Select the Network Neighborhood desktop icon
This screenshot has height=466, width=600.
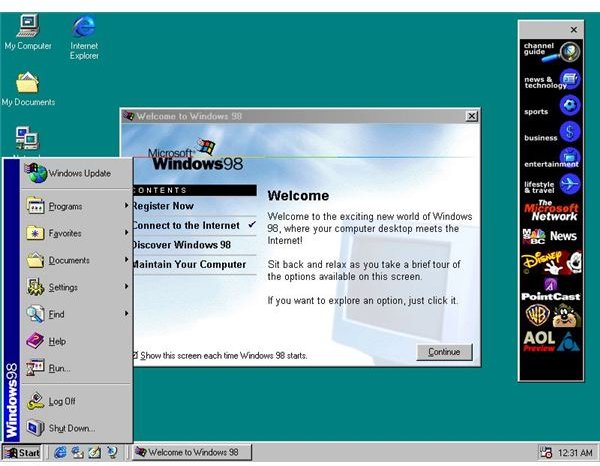click(27, 142)
